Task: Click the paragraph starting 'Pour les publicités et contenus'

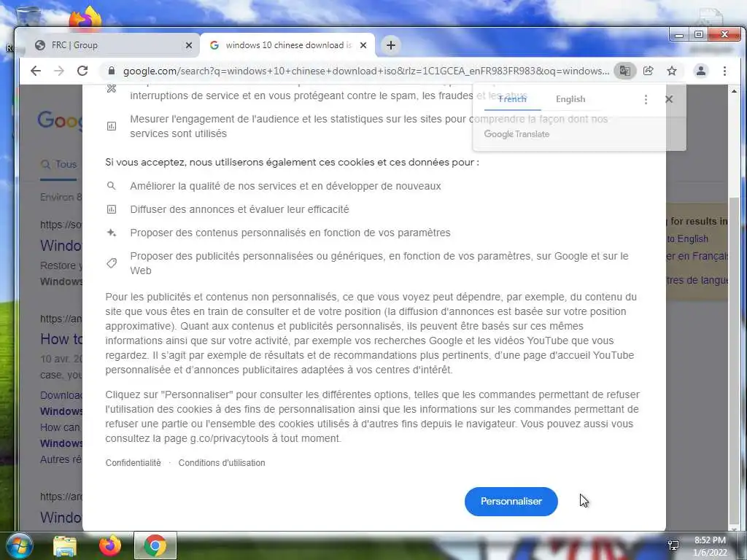Action: point(371,333)
